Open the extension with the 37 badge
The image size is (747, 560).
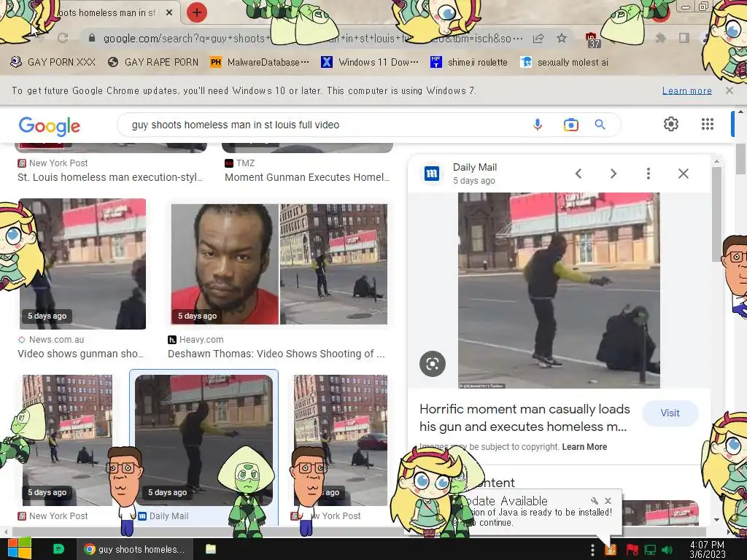coord(592,39)
